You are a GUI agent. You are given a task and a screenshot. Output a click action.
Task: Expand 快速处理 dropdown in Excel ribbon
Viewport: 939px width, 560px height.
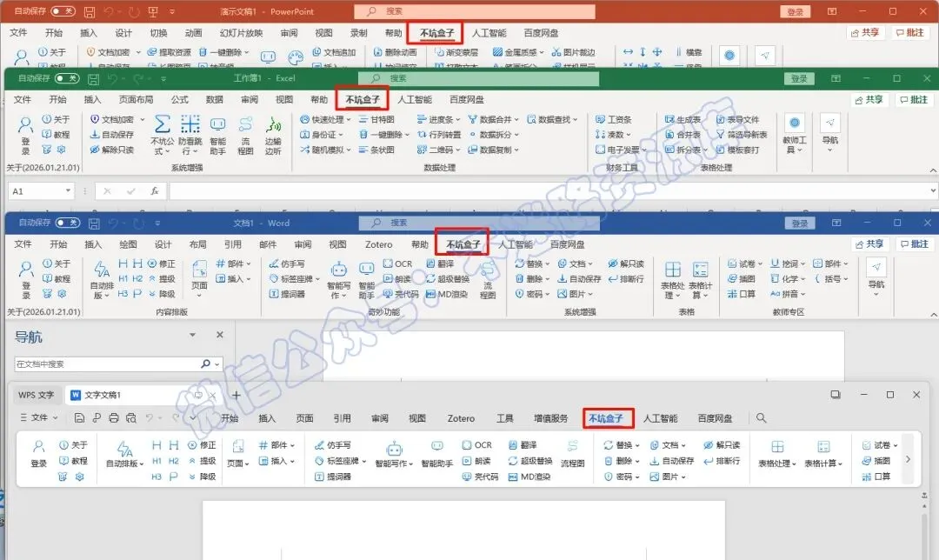pyautogui.click(x=349, y=119)
